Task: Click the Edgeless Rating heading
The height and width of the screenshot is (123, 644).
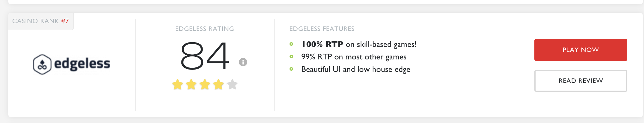Action: point(205,29)
